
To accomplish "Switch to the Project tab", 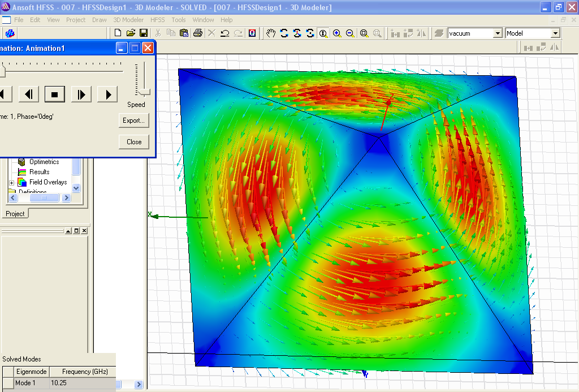I will (x=15, y=214).
